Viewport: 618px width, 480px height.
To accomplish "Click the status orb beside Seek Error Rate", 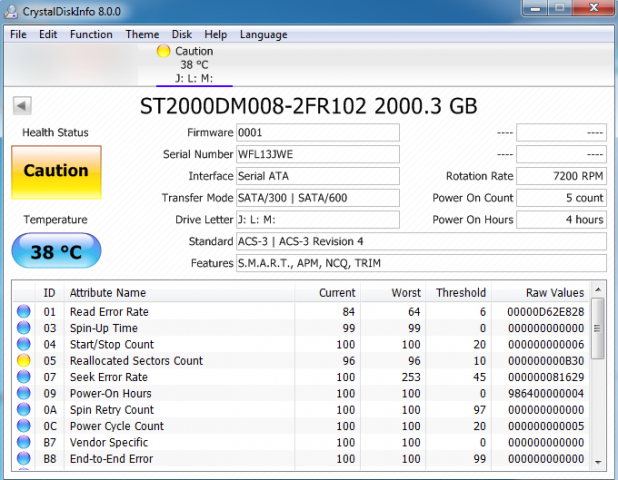I will click(24, 377).
